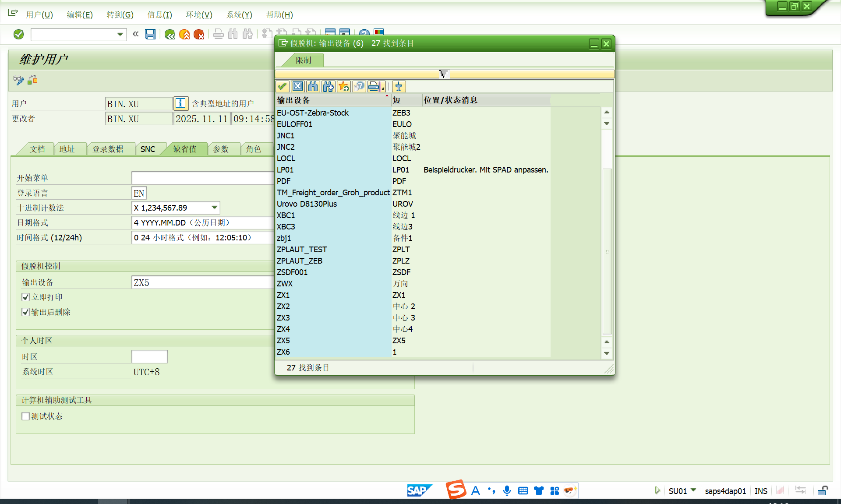This screenshot has height=504, width=841.
Task: Click the Find Next binoculars icon
Action: pos(329,86)
